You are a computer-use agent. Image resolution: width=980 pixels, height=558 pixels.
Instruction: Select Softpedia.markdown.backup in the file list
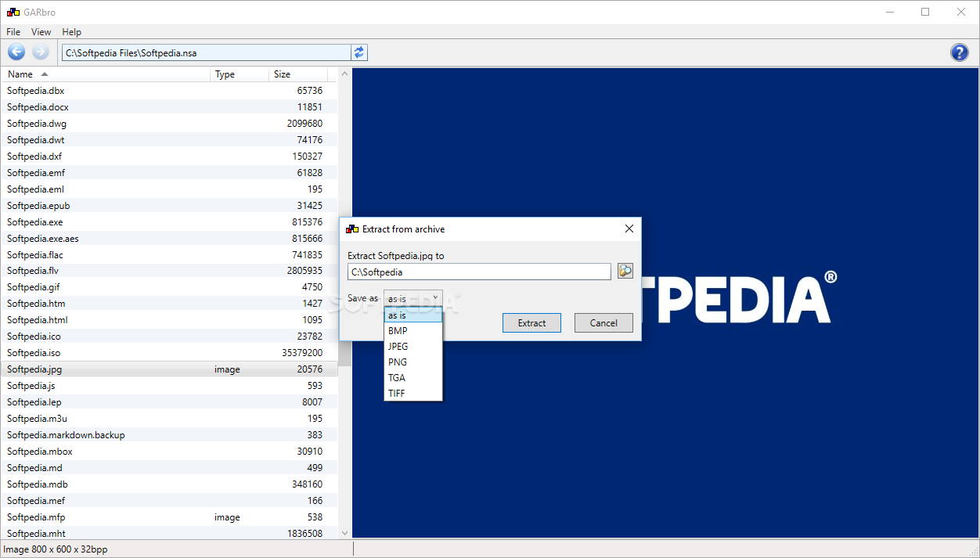(170, 435)
